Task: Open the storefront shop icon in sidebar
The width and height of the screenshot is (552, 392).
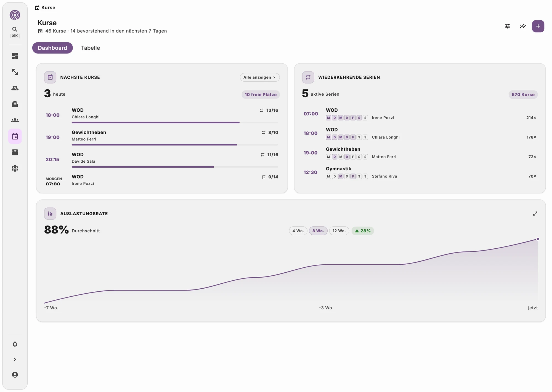Action: coord(15,152)
